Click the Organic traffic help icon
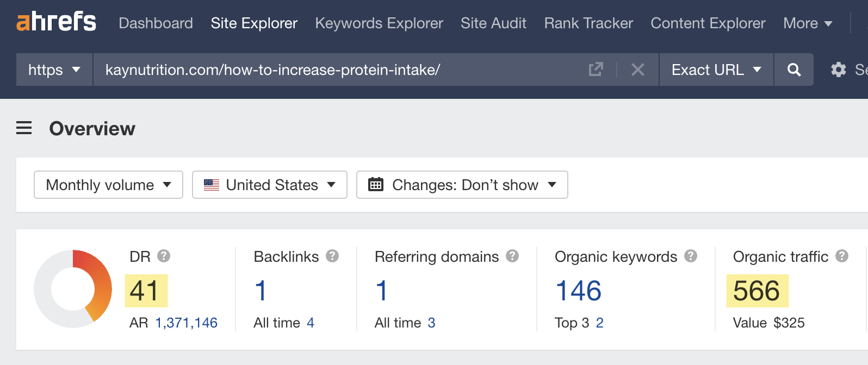868x365 pixels. pos(842,256)
